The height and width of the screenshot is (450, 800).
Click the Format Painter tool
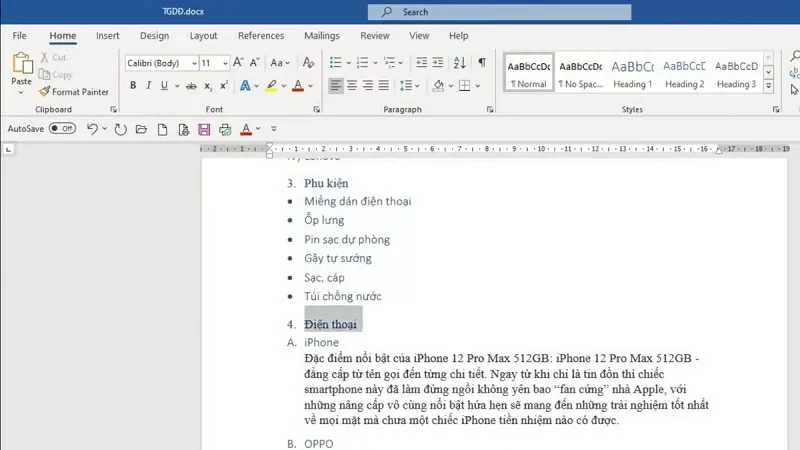click(75, 92)
